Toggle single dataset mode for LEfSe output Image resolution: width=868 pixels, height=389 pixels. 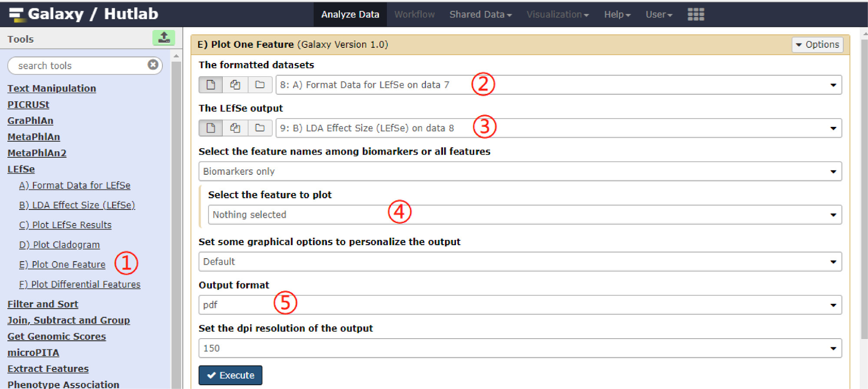click(211, 128)
